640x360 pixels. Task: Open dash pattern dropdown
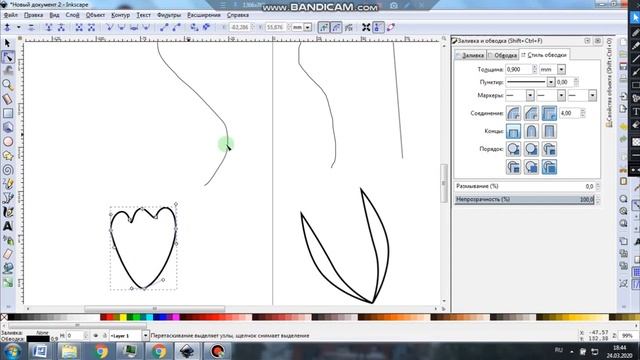coord(551,82)
